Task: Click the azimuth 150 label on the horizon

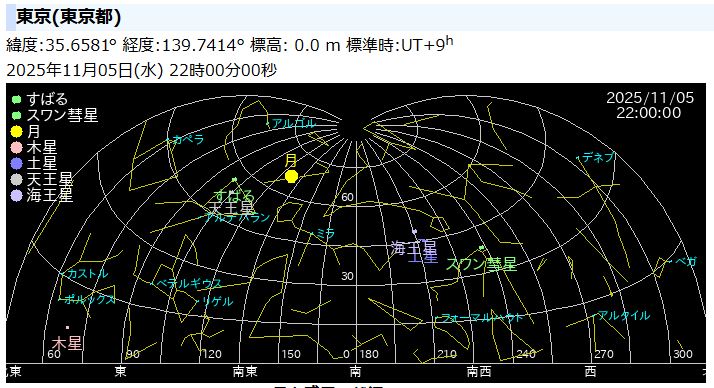Action: [291, 354]
